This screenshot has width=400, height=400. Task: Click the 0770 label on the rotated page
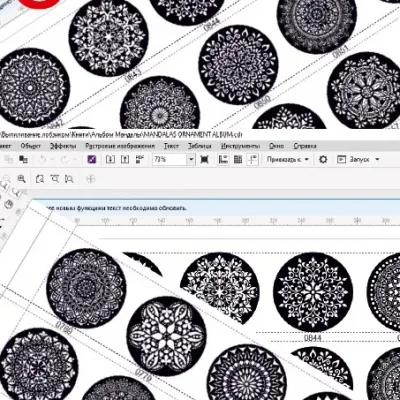pyautogui.click(x=143, y=376)
